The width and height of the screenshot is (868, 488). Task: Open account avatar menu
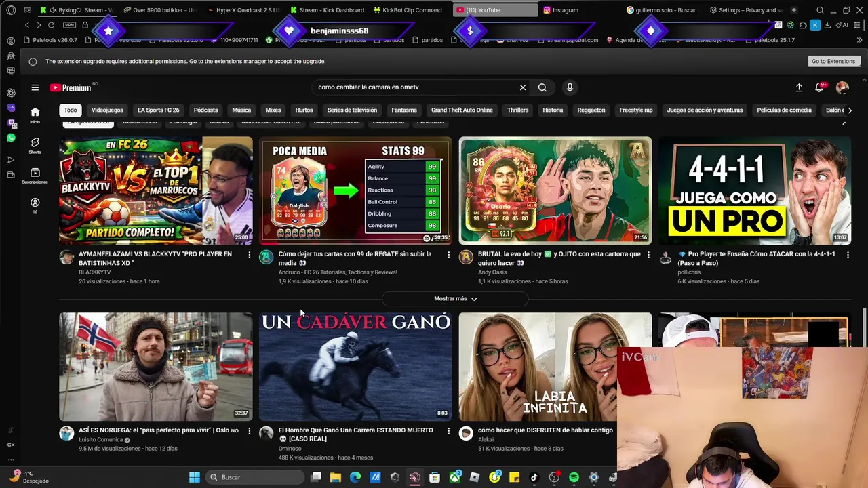click(x=842, y=87)
